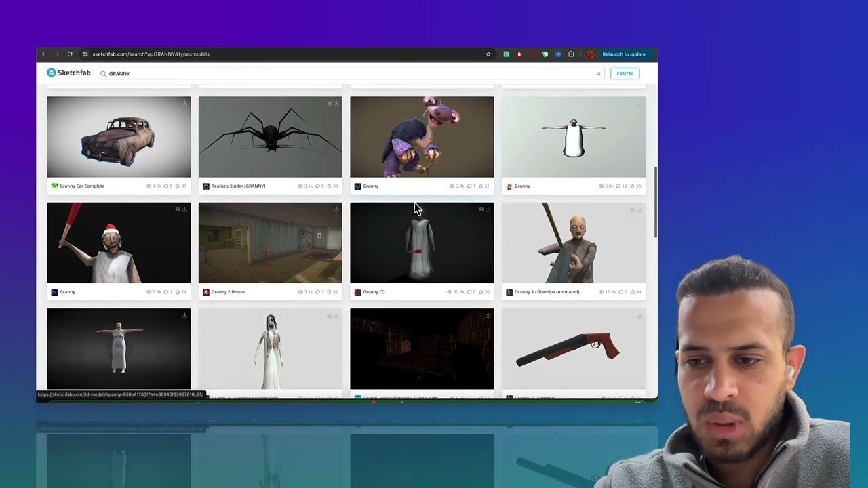
Task: Click Granny (7) author avatar
Action: 357,292
